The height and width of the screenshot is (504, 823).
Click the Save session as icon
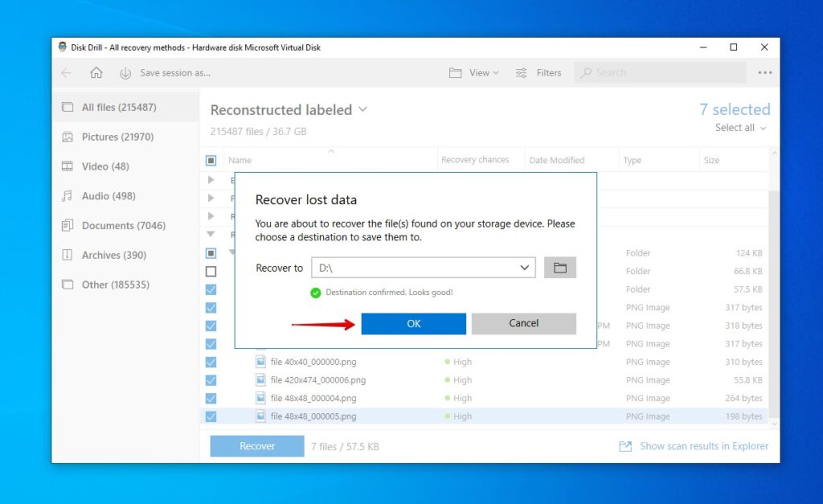[x=126, y=72]
